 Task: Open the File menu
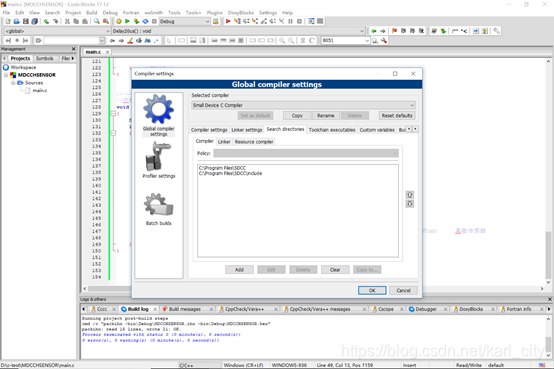pos(6,13)
